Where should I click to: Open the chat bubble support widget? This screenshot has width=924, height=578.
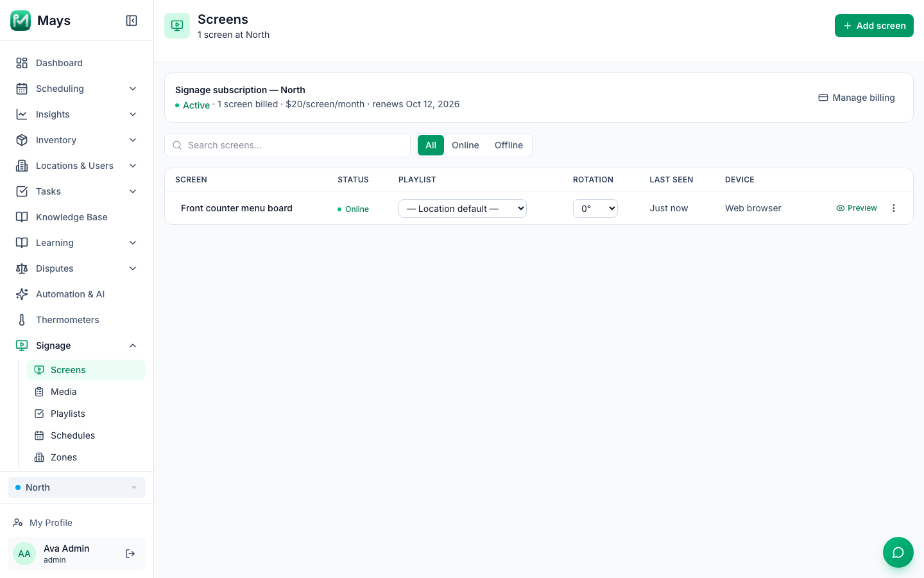pyautogui.click(x=898, y=552)
